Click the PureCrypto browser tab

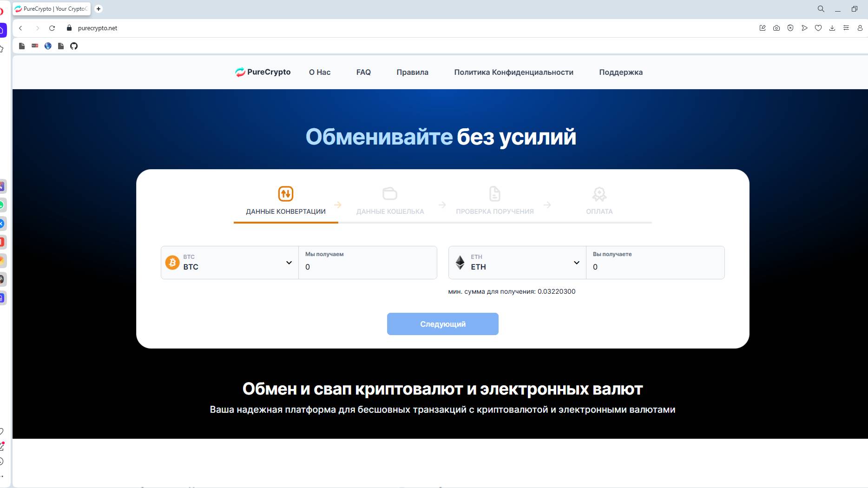(x=51, y=9)
